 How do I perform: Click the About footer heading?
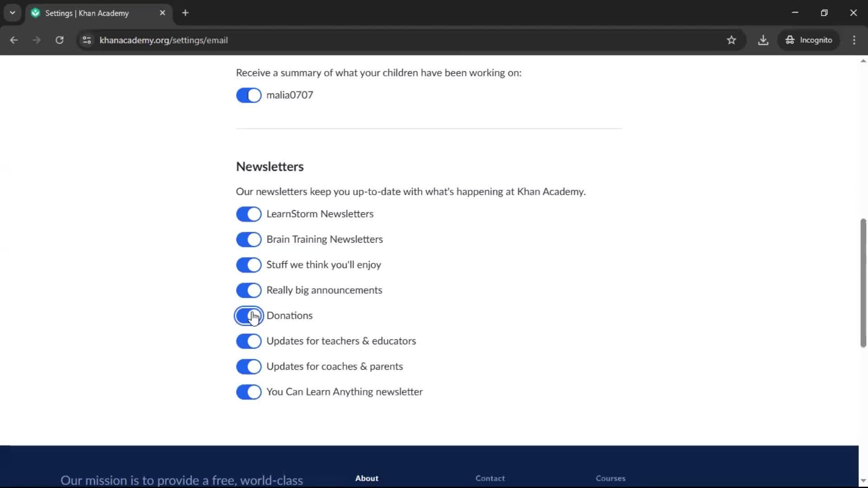click(367, 478)
